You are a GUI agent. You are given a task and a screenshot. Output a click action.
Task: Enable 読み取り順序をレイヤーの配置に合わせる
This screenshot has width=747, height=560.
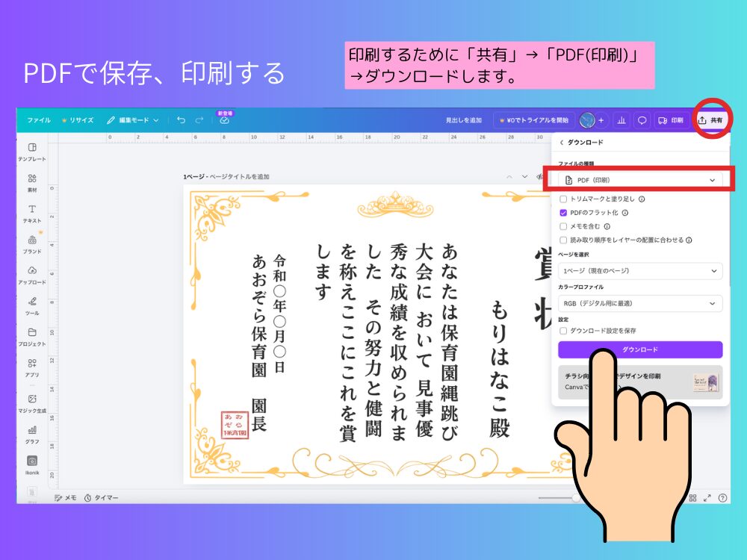tap(563, 240)
